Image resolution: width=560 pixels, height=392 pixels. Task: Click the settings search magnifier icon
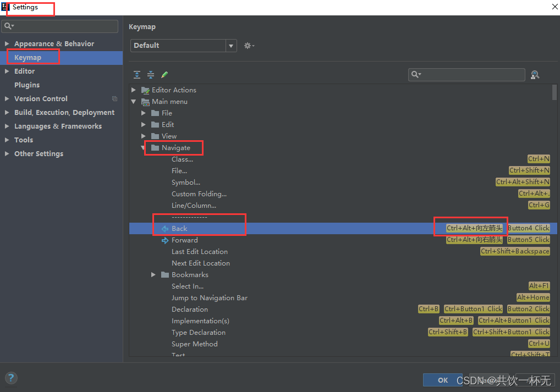(x=8, y=26)
